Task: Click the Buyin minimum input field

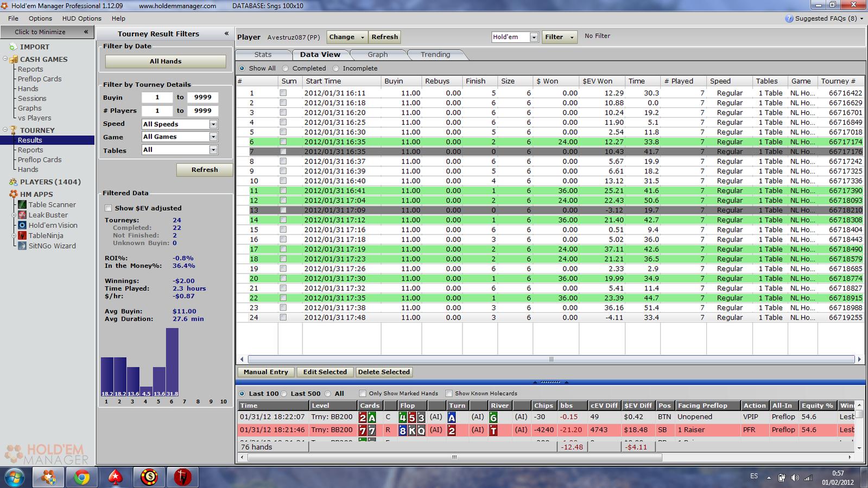Action: coord(157,98)
